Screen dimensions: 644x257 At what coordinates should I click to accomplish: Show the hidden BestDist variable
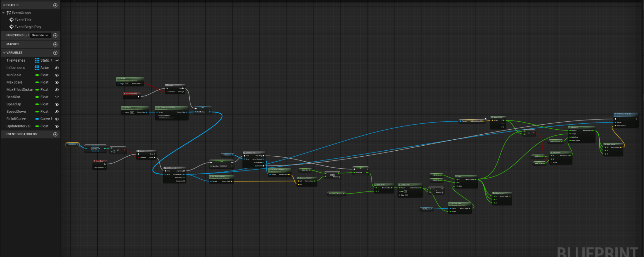[57, 97]
